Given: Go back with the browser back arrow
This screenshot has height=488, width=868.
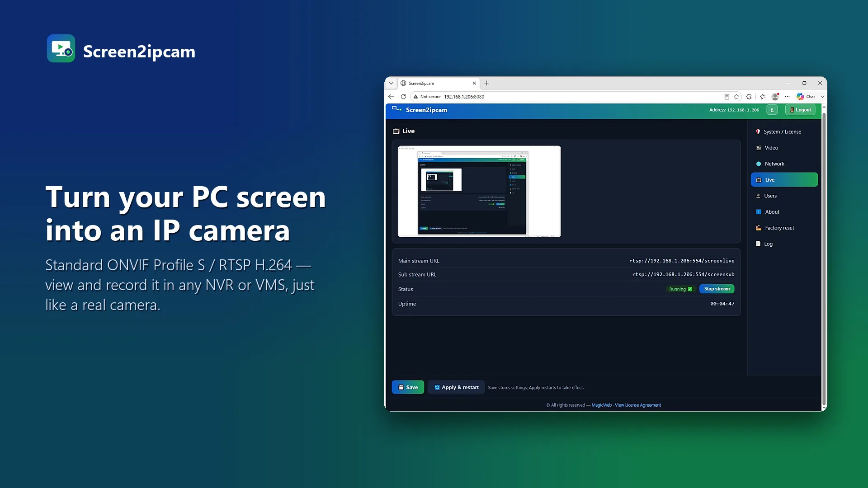Looking at the screenshot, I should tap(391, 97).
